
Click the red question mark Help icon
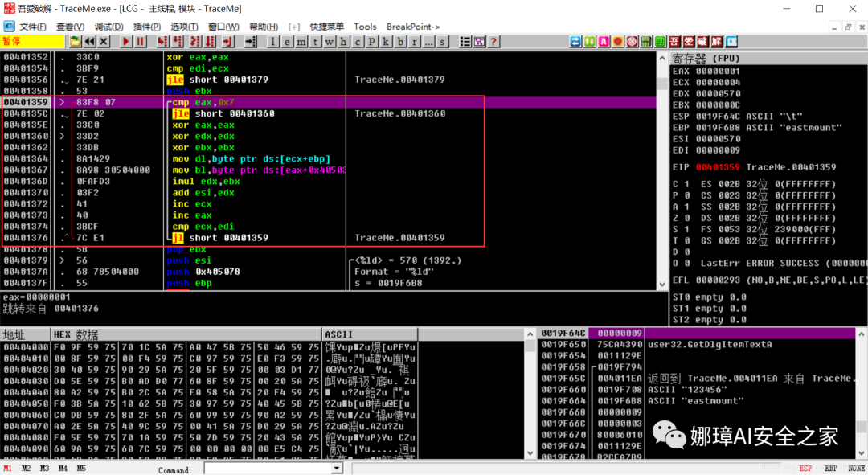[493, 42]
